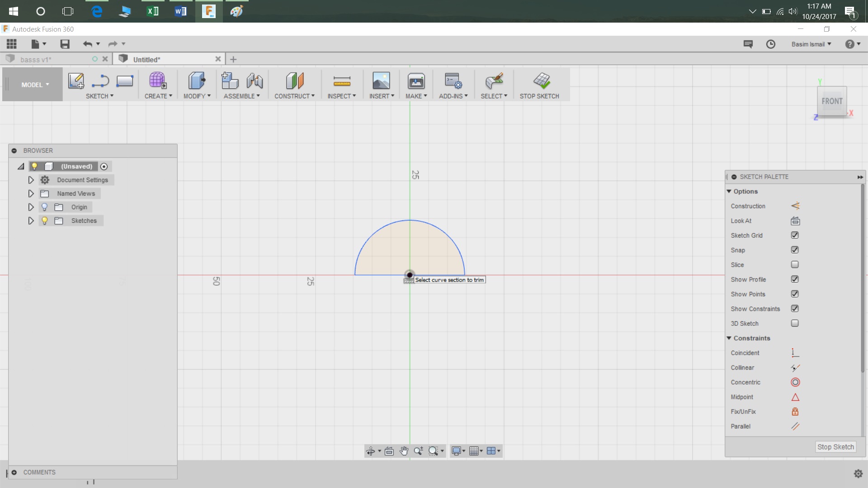Click the Save icon
The image size is (868, 488).
pyautogui.click(x=65, y=44)
